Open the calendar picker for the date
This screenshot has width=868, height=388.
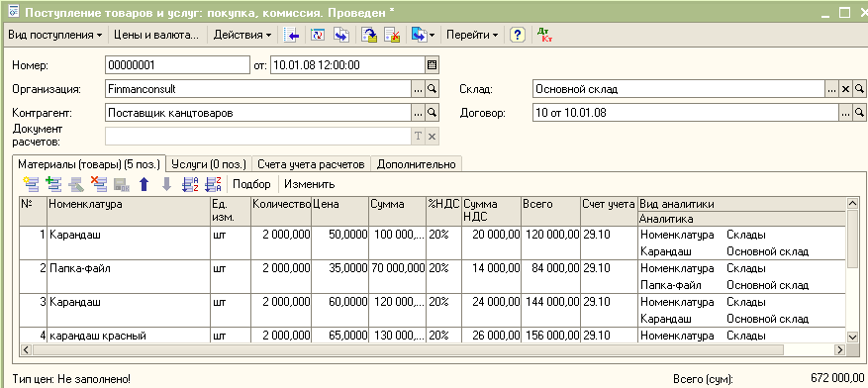coord(432,65)
